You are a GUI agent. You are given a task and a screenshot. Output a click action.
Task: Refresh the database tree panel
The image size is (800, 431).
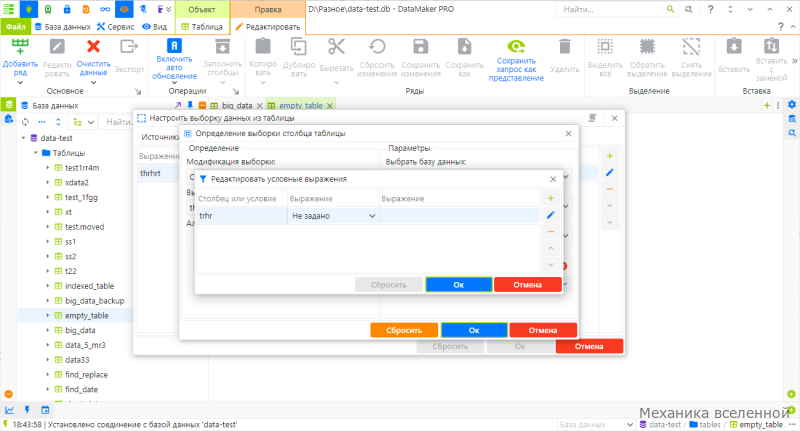25,122
